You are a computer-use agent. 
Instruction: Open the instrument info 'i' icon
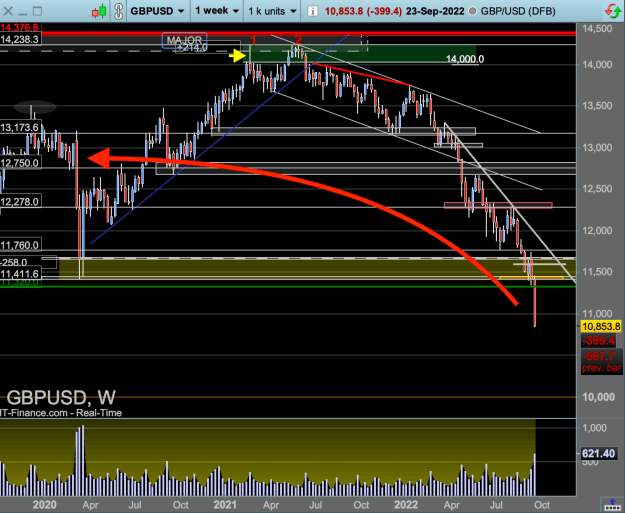(x=312, y=11)
